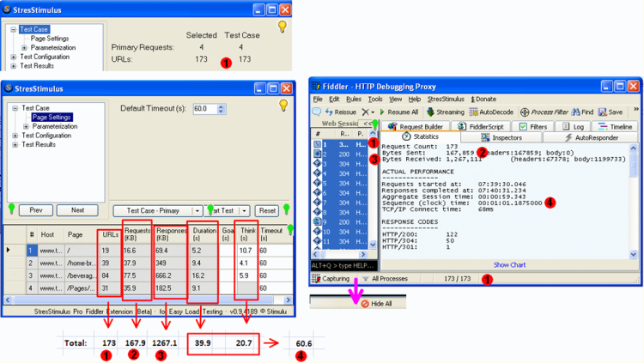Collapse the Web Sessions pane with << button

(368, 124)
